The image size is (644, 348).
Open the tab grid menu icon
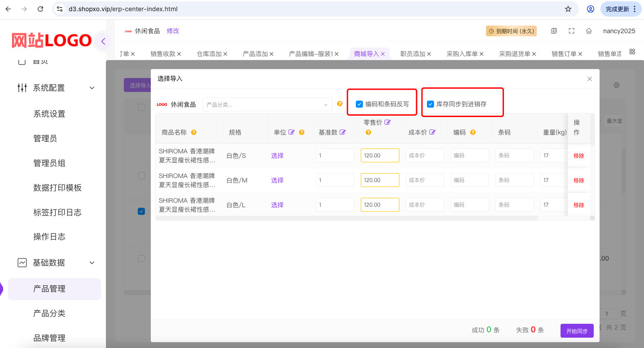click(x=632, y=52)
